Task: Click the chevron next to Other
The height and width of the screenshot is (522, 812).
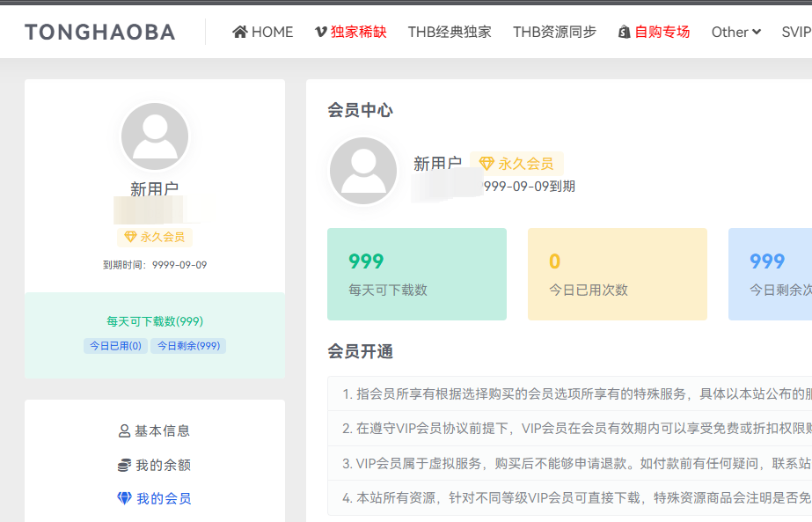Action: pyautogui.click(x=756, y=33)
